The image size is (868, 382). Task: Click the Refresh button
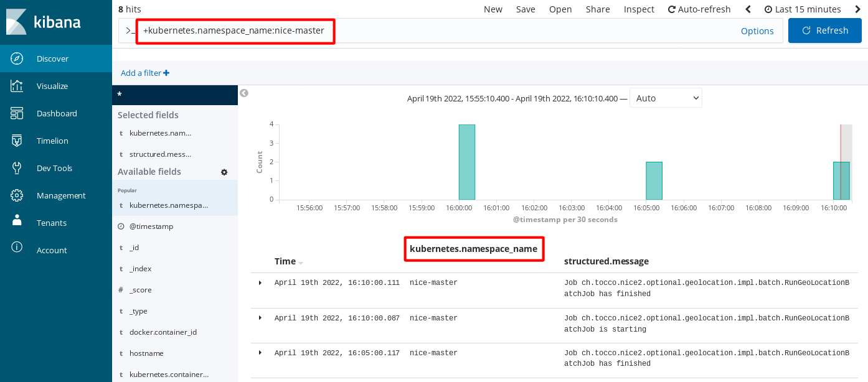tap(825, 30)
